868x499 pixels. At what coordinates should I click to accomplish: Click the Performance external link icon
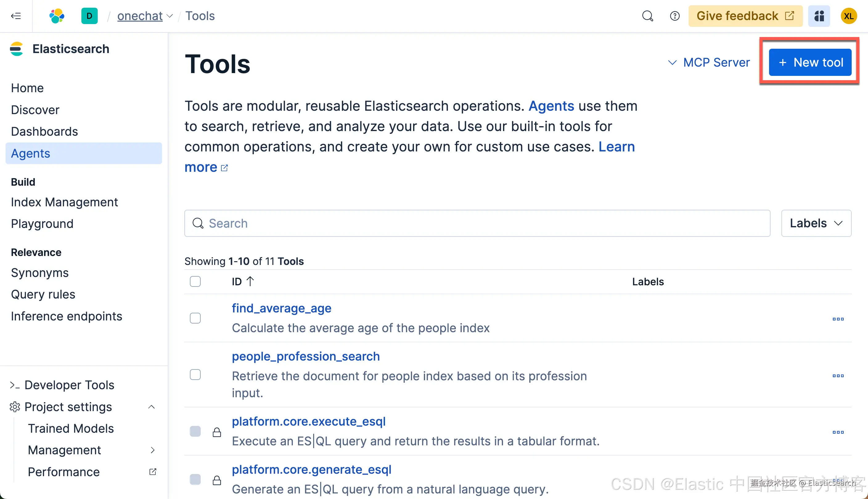(x=153, y=472)
